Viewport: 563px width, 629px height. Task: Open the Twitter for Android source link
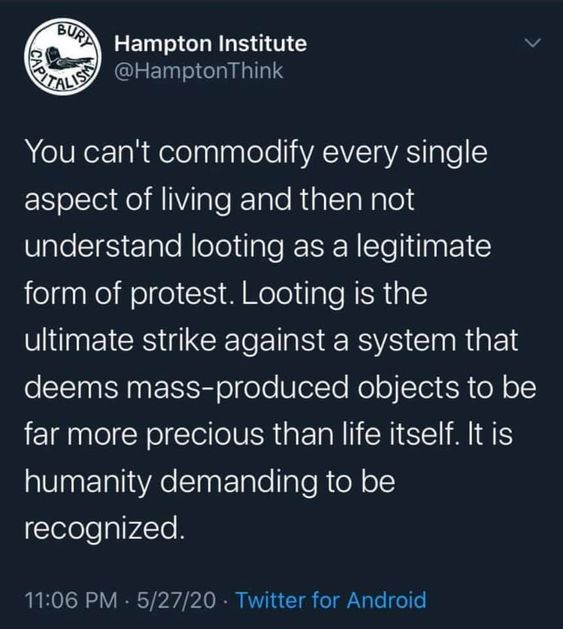coord(331,600)
